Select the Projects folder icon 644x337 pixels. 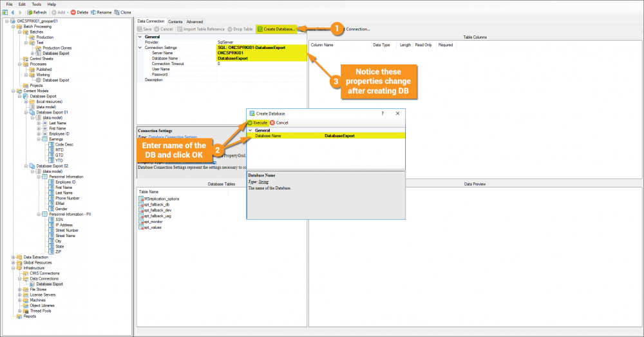(26, 86)
